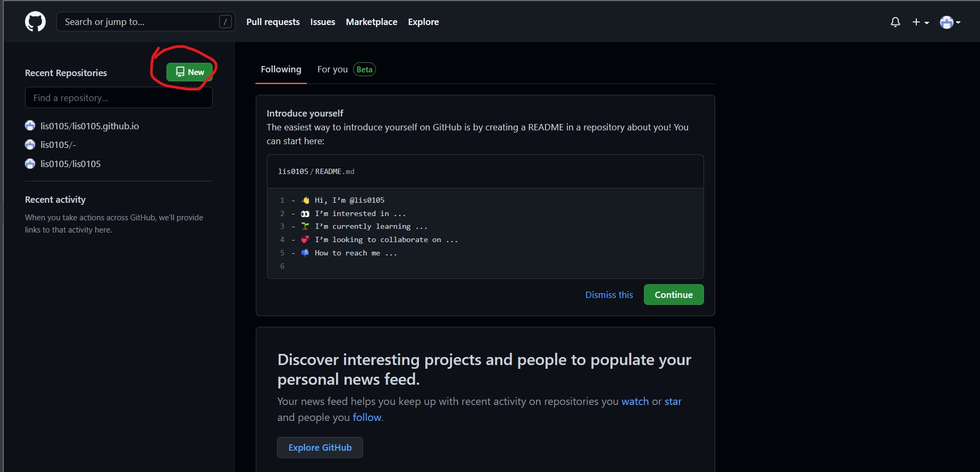Viewport: 980px width, 472px height.
Task: Open Issues in top navigation
Action: (x=323, y=22)
